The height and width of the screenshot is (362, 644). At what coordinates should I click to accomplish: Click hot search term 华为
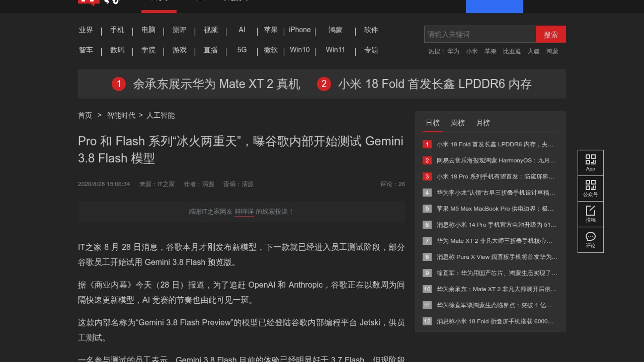pyautogui.click(x=453, y=51)
